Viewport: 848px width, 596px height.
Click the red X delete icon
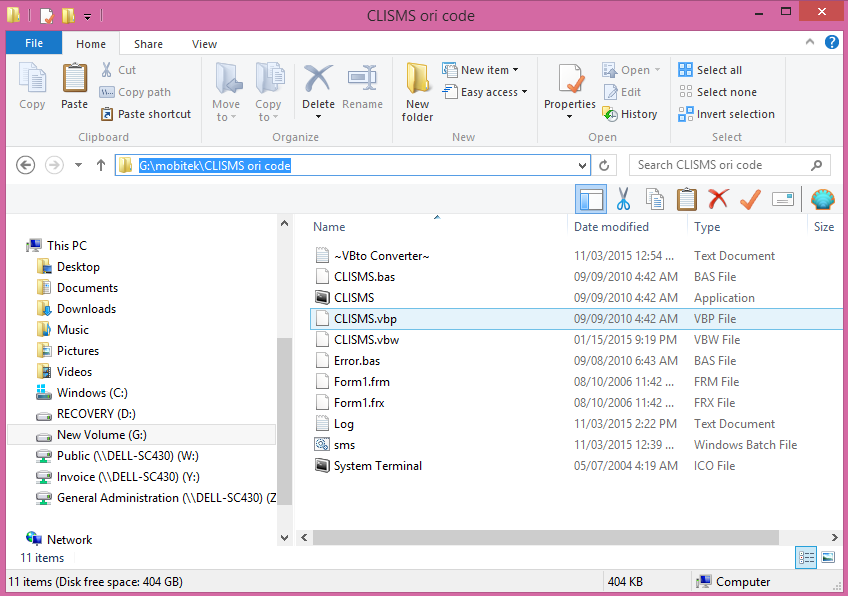pos(718,199)
